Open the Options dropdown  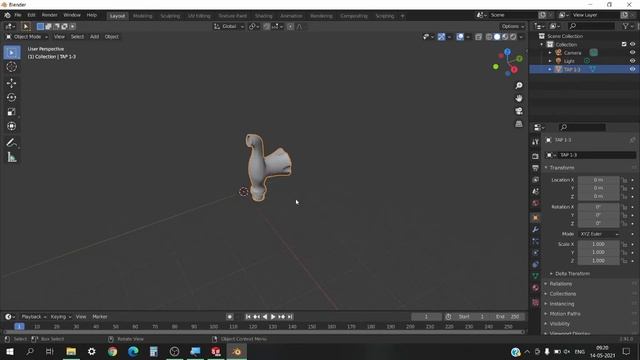pos(513,26)
